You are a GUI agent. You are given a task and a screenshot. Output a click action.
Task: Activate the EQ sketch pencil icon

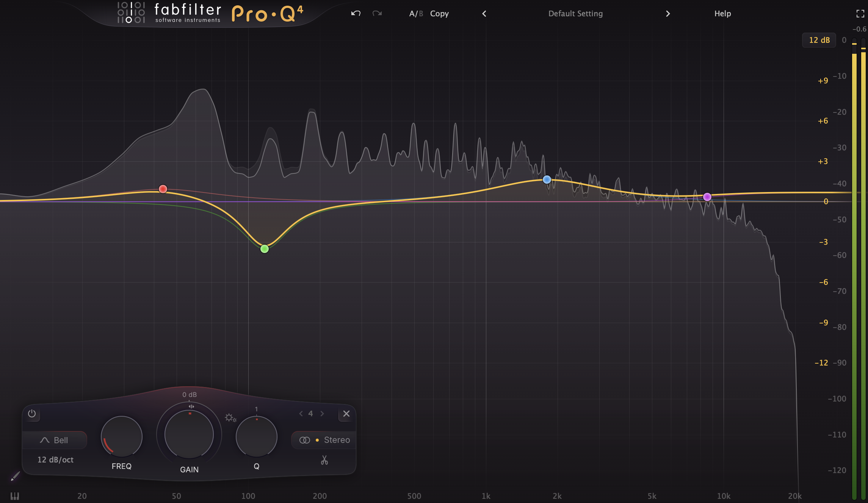pos(15,476)
